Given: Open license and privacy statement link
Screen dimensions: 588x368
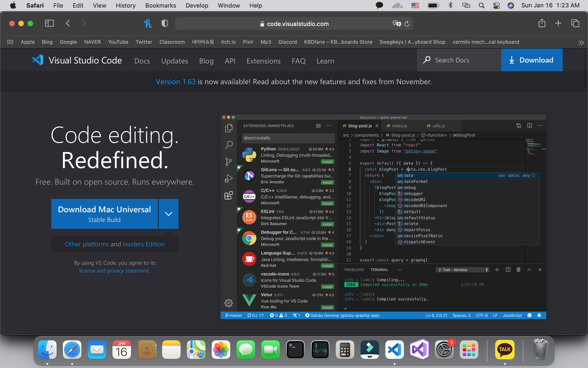Looking at the screenshot, I should point(114,271).
